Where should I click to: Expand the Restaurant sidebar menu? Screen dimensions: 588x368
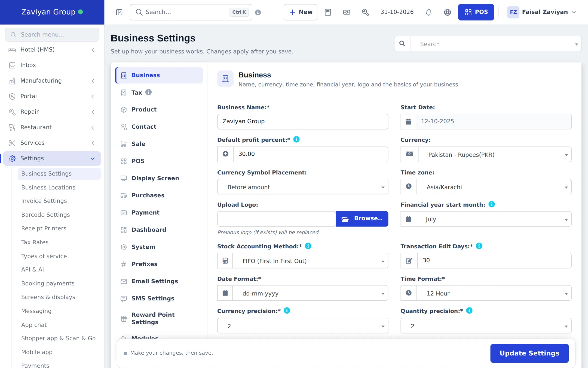click(52, 127)
